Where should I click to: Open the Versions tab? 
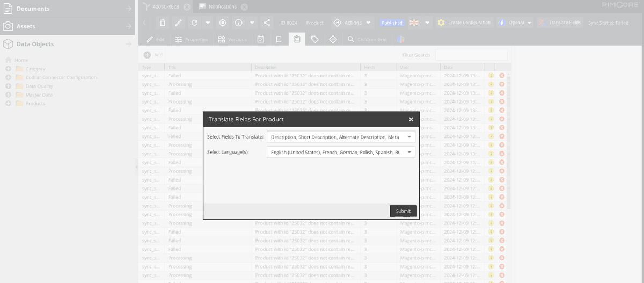[x=233, y=39]
